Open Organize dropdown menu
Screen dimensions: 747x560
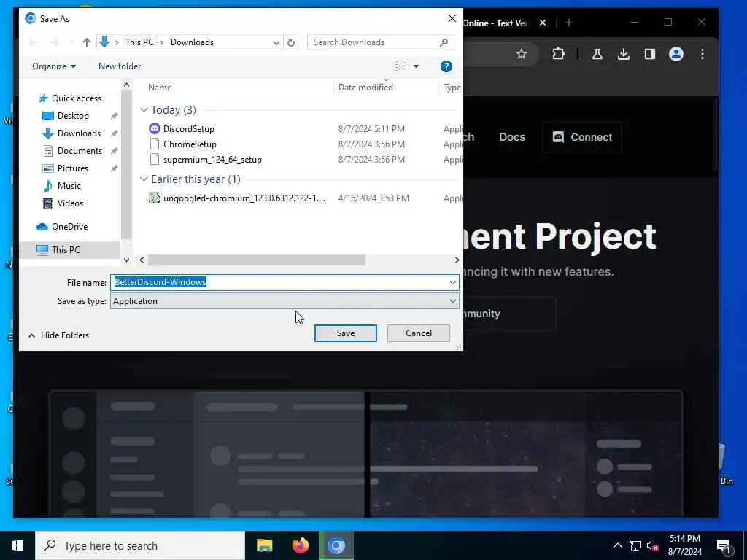pyautogui.click(x=54, y=66)
